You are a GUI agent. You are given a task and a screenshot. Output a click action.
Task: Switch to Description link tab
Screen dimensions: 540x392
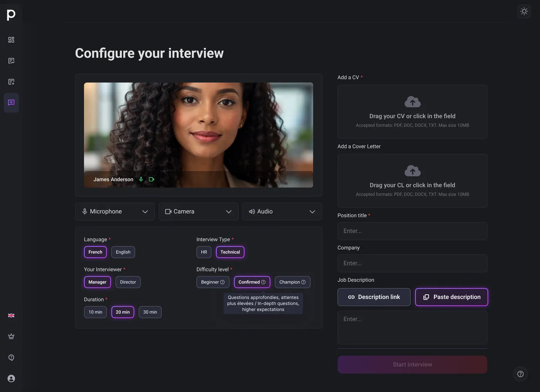point(374,297)
